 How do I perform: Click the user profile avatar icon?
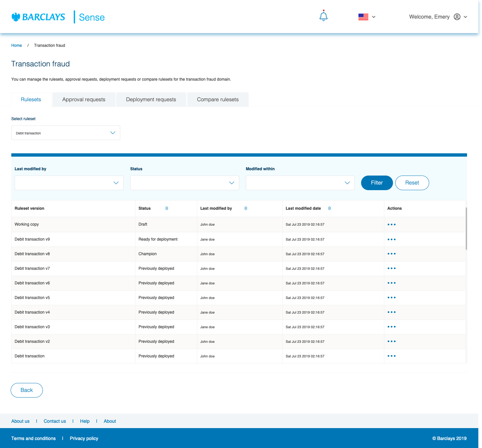pos(457,17)
